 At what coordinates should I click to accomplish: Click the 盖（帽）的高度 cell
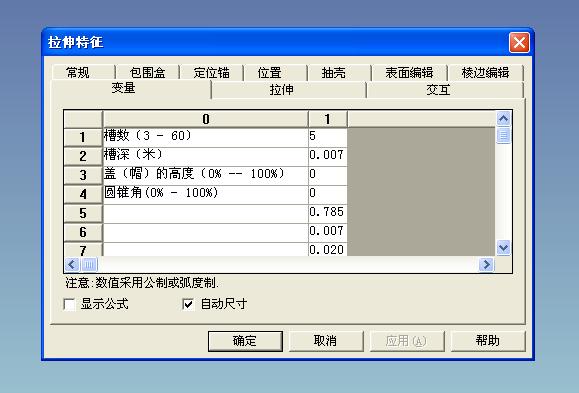[206, 175]
